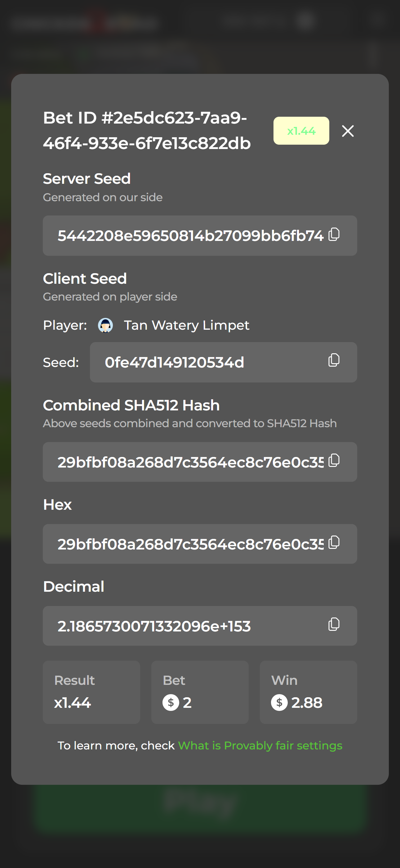Copy the Server Seed value
Viewport: 400px width, 868px height.
334,234
